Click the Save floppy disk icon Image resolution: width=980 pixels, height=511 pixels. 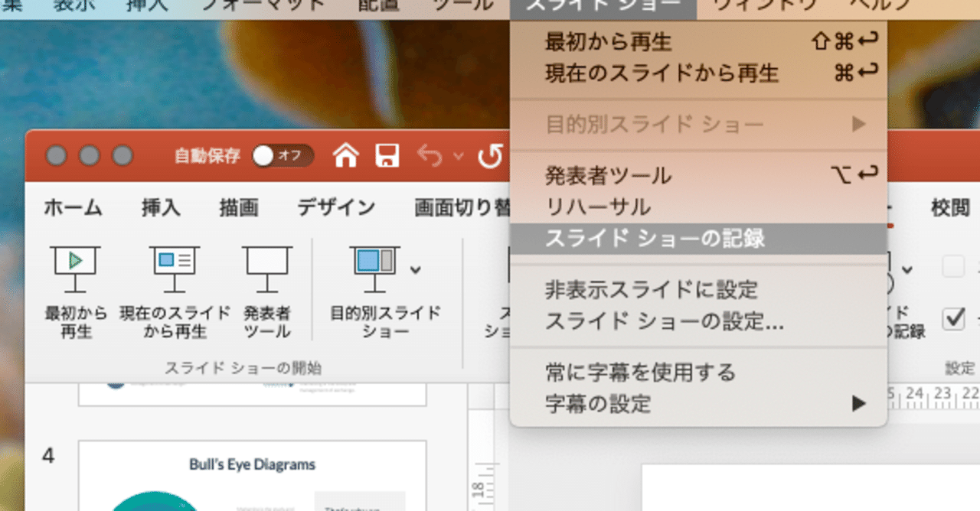(x=387, y=156)
